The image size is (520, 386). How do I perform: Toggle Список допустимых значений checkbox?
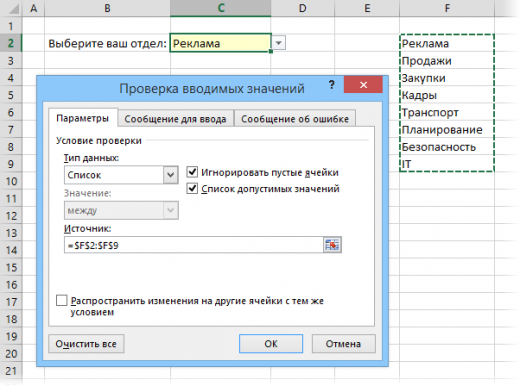[192, 188]
